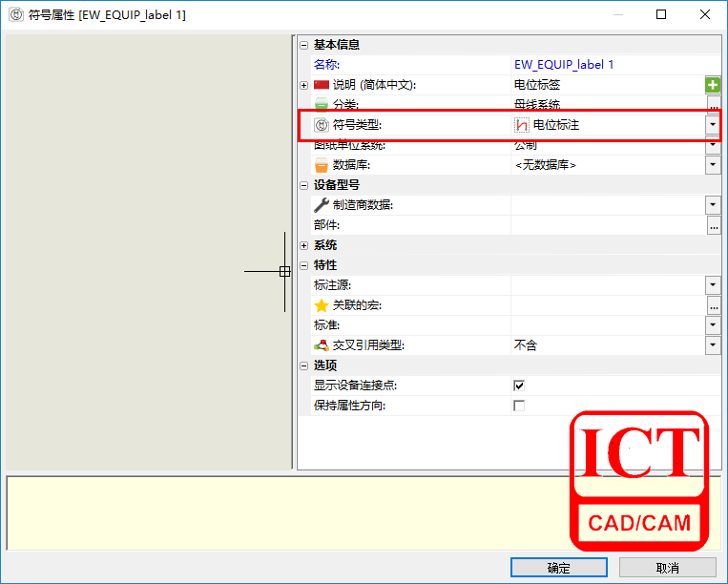Click the 确定 button
The height and width of the screenshot is (584, 728).
558,568
